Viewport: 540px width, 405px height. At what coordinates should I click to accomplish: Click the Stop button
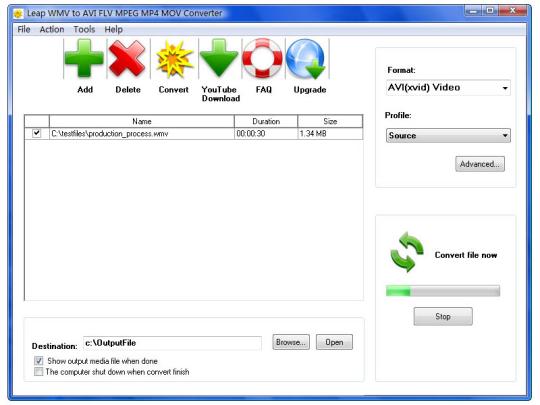tap(443, 316)
